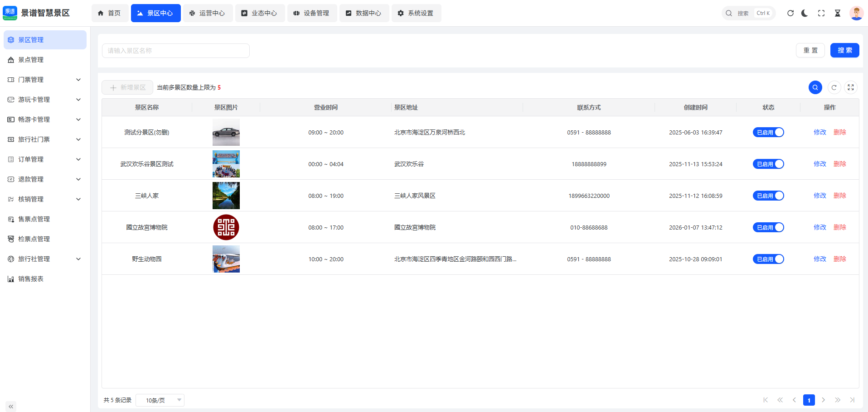Screen dimensions: 868x412
Task: Enter fullscreen via top bar icon
Action: 821,13
